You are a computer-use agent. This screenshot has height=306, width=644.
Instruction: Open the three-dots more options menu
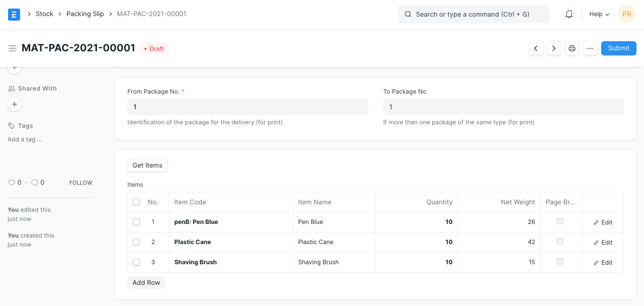coord(590,48)
